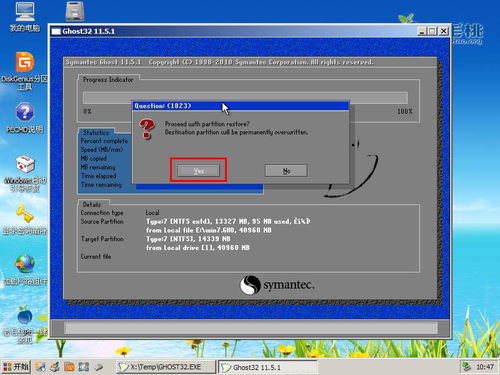Click the Ghost32 11.5.1 window title bar
The image size is (500, 375).
(233, 31)
